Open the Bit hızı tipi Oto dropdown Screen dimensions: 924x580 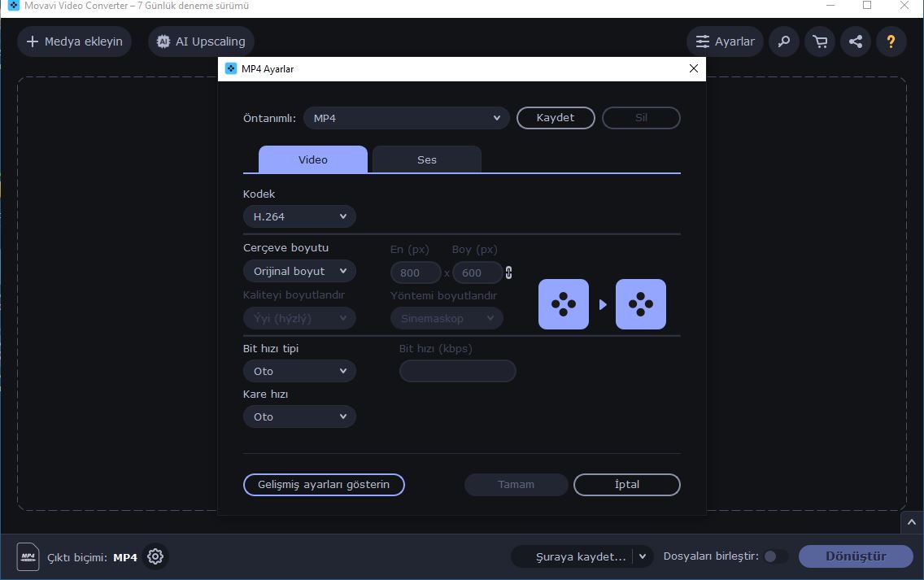click(299, 371)
